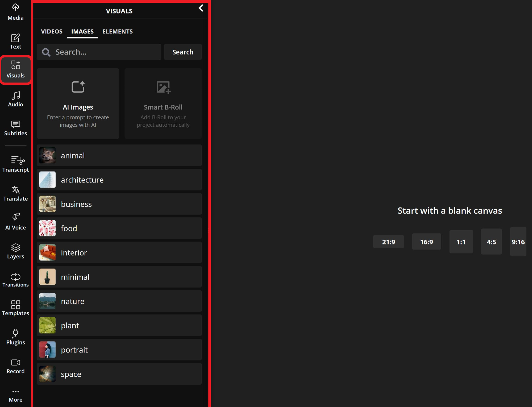532x407 pixels.
Task: Choose the 16:9 blank canvas ratio
Action: coord(426,242)
